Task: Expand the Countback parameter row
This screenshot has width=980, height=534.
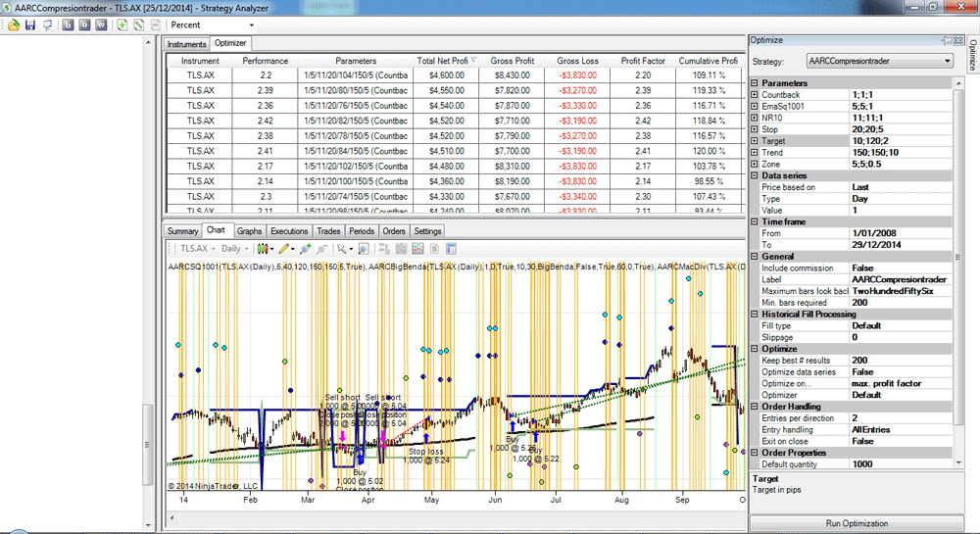Action: click(754, 95)
